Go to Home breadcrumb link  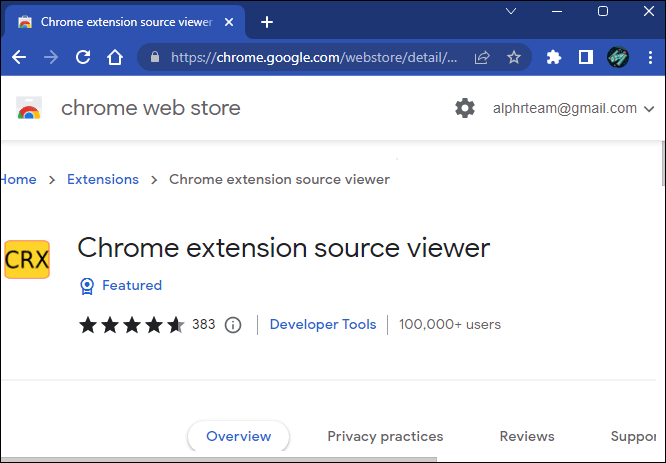[x=18, y=179]
